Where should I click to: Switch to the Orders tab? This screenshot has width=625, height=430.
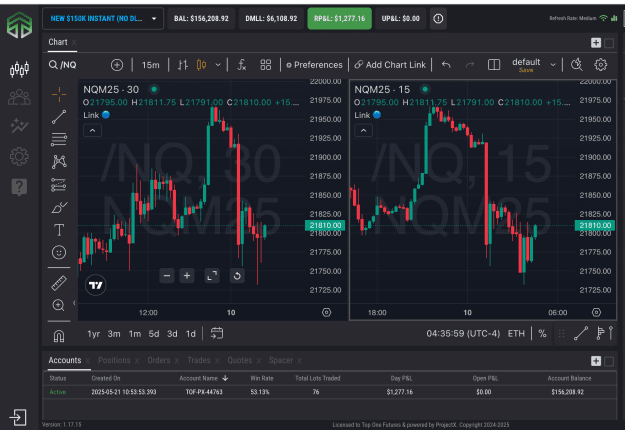[x=159, y=360]
